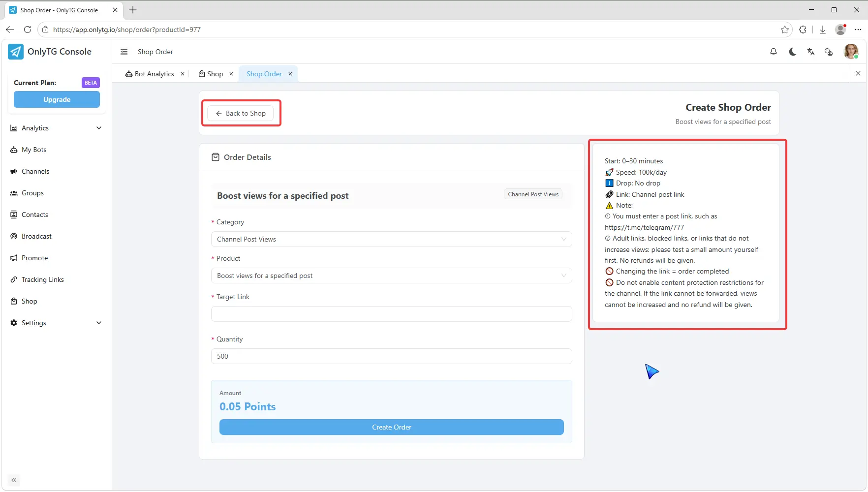868x492 pixels.
Task: Switch to the Shop tab
Action: [x=211, y=74]
